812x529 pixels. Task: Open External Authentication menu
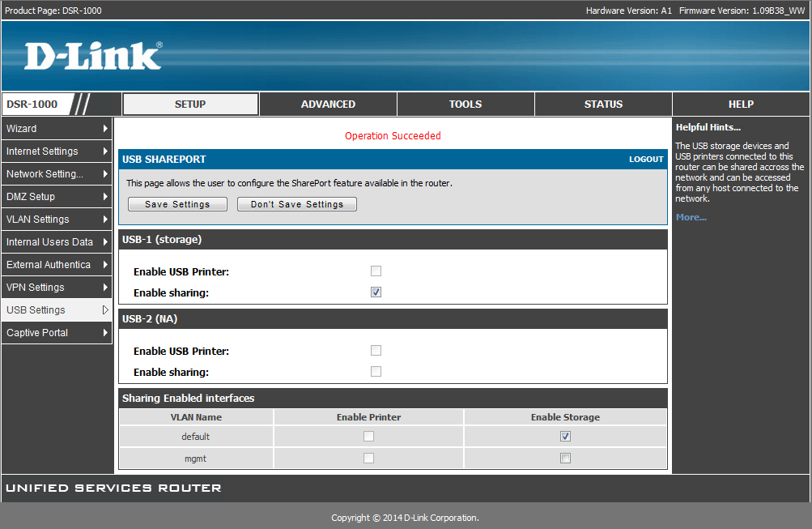57,265
